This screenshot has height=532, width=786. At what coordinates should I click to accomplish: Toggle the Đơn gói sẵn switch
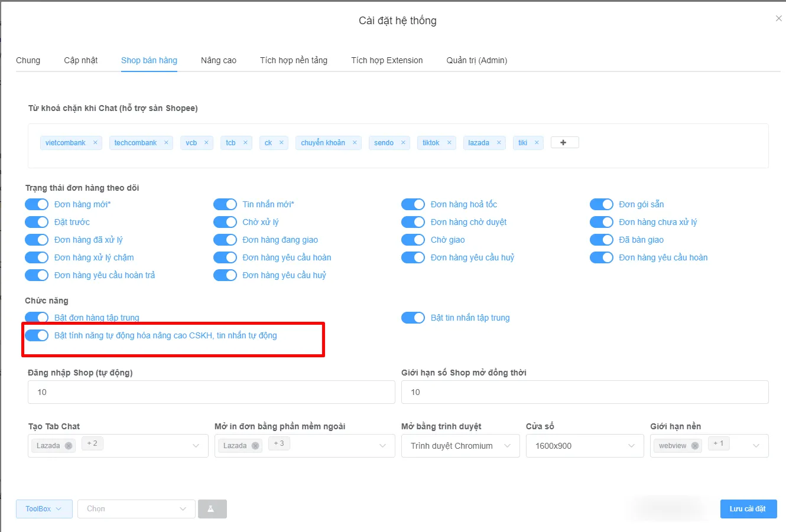(x=602, y=204)
